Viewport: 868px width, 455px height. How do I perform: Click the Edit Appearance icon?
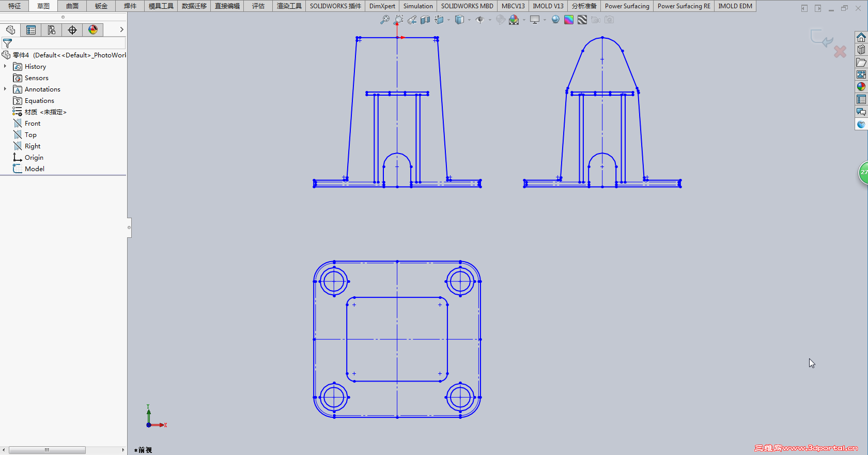(501, 20)
